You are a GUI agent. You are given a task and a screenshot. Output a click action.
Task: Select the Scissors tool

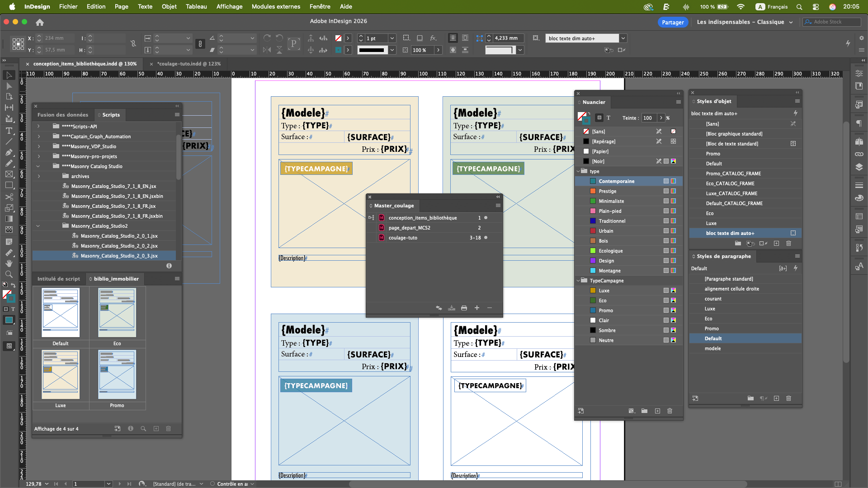tap(9, 197)
